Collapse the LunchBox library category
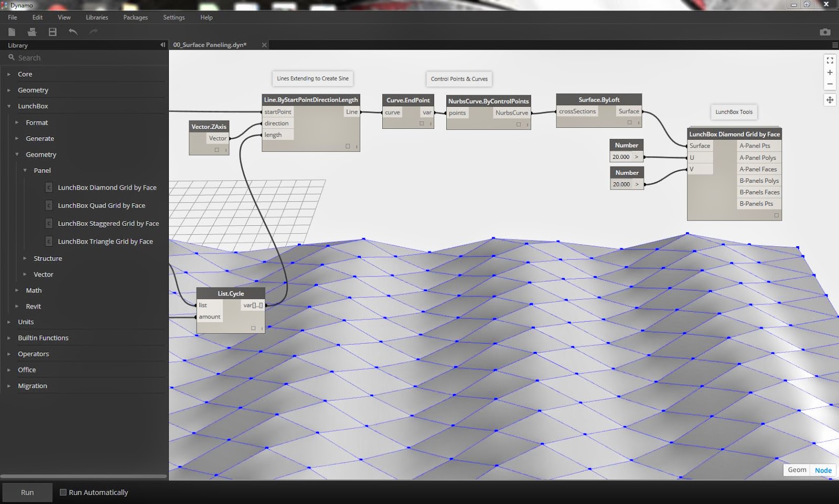The width and height of the screenshot is (839, 504). pyautogui.click(x=9, y=106)
